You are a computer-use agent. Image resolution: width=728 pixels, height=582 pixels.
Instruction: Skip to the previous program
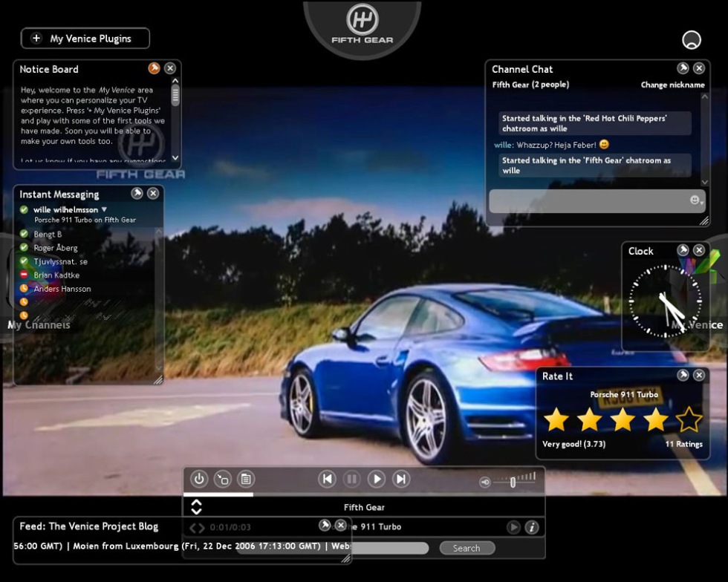pyautogui.click(x=328, y=479)
